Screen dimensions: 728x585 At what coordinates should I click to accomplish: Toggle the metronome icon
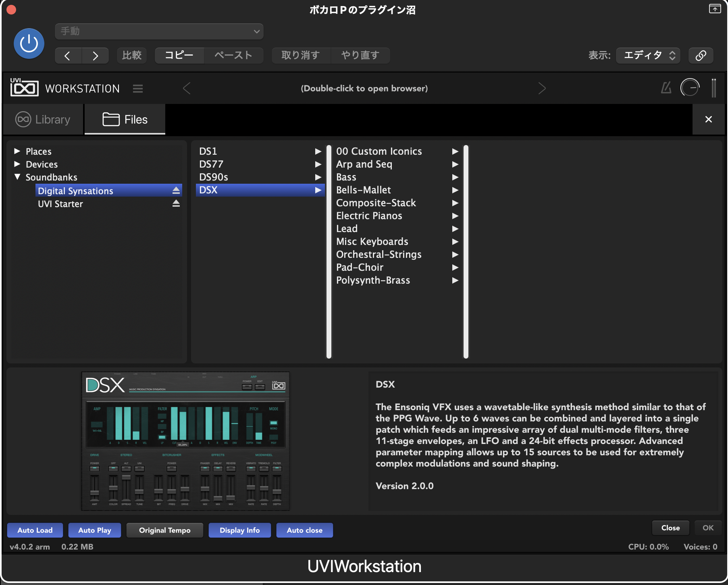[x=666, y=87]
